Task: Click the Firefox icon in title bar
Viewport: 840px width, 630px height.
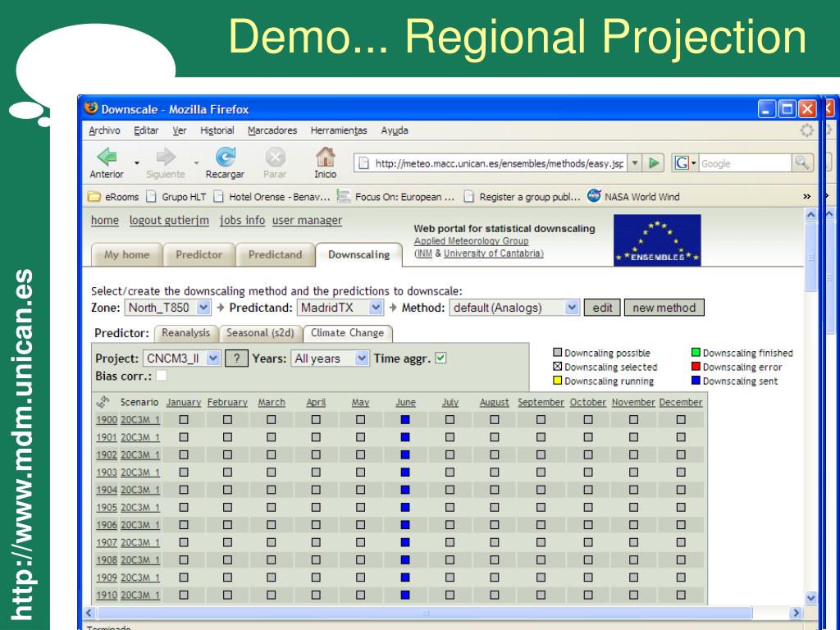Action: click(91, 108)
